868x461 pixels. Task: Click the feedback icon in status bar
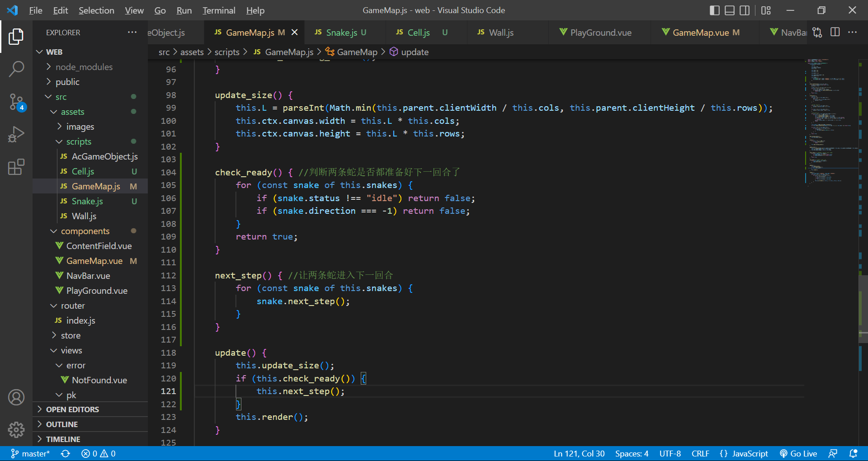pos(833,454)
